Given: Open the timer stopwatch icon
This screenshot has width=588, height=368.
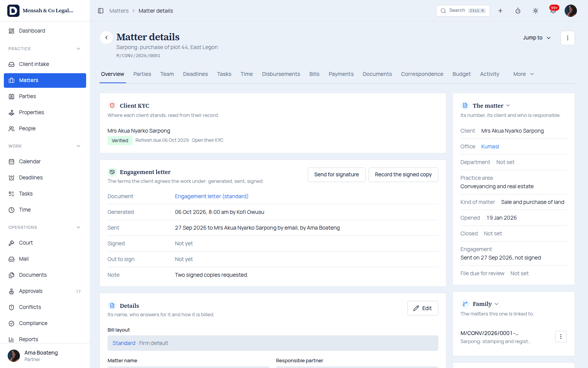Looking at the screenshot, I should click(x=518, y=11).
